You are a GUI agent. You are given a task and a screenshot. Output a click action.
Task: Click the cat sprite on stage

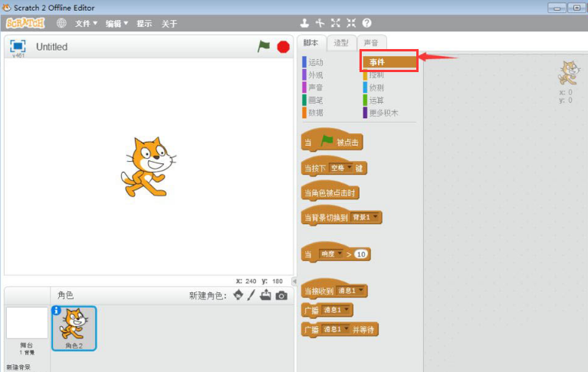[149, 166]
